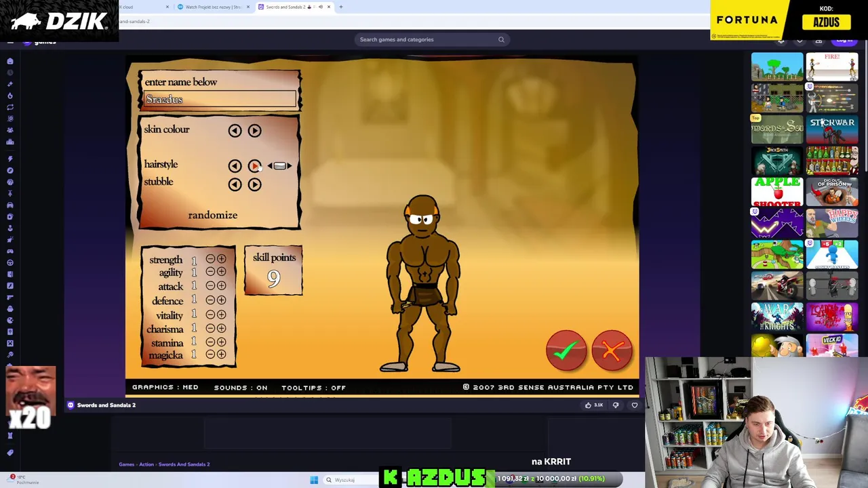Raise defence using the plus icon
Image resolution: width=868 pixels, height=488 pixels.
pos(222,300)
